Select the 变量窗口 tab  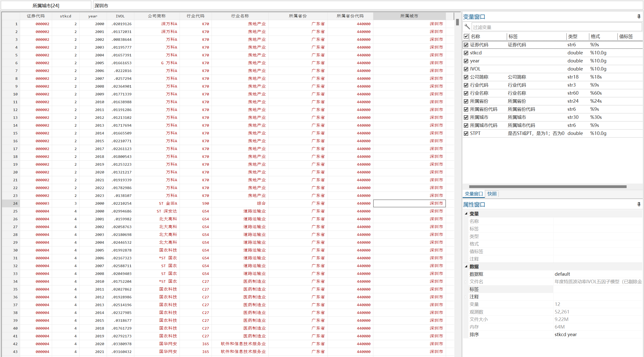point(473,194)
